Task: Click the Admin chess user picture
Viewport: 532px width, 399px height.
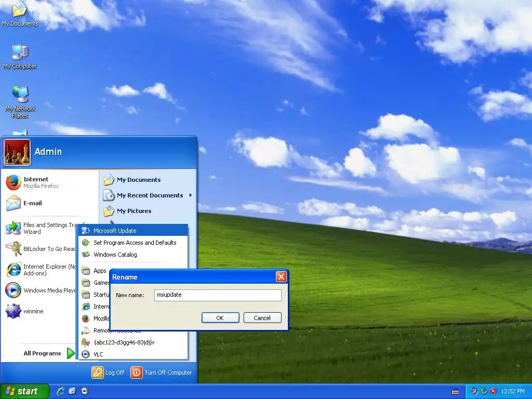Action: [17, 152]
